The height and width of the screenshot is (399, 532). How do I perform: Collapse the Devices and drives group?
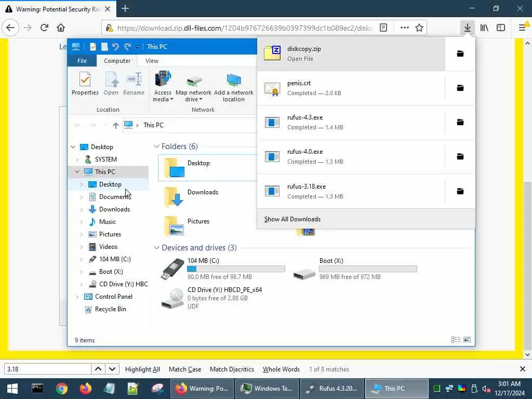click(x=156, y=248)
